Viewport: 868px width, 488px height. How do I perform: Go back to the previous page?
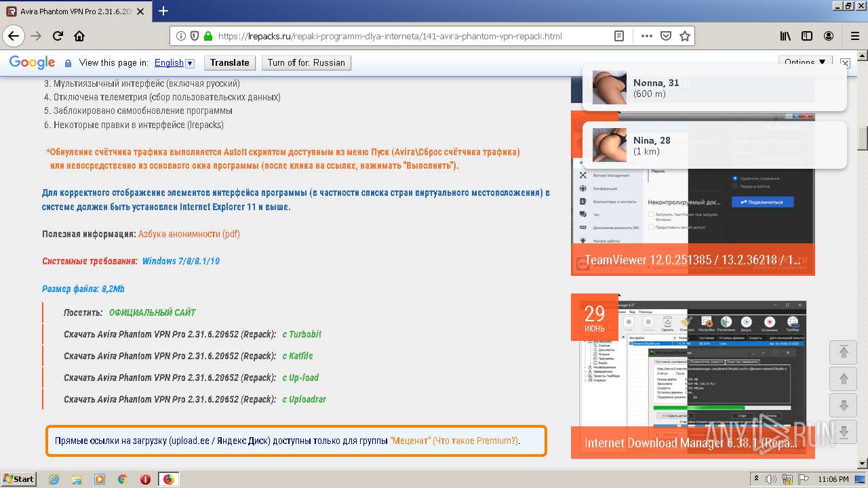(x=14, y=36)
